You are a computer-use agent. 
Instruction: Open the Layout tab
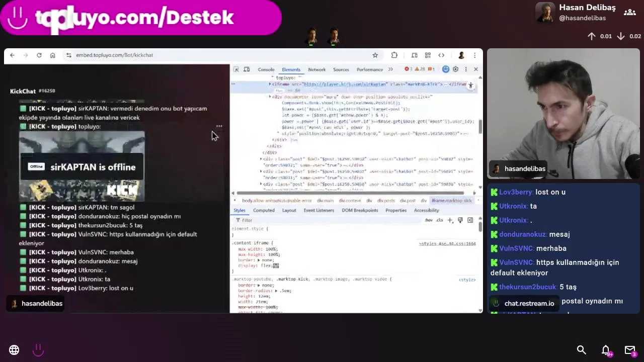(289, 210)
